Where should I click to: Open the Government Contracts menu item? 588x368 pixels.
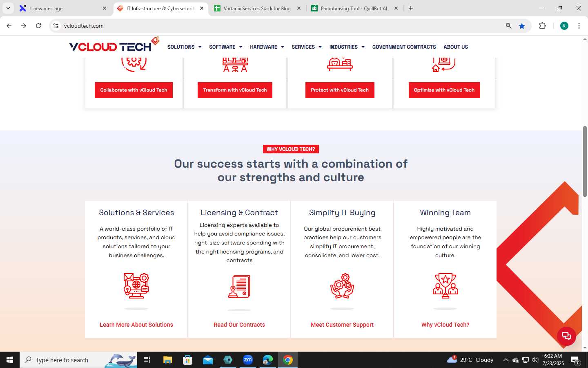click(x=404, y=47)
